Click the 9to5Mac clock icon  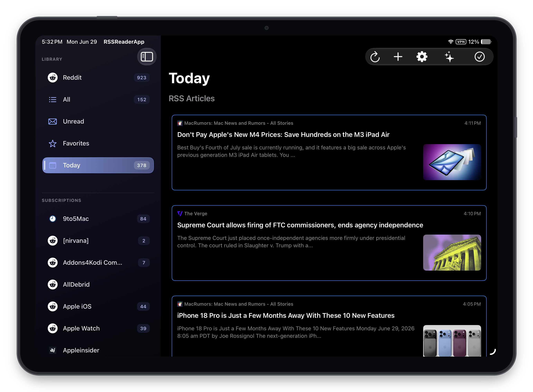click(x=53, y=219)
